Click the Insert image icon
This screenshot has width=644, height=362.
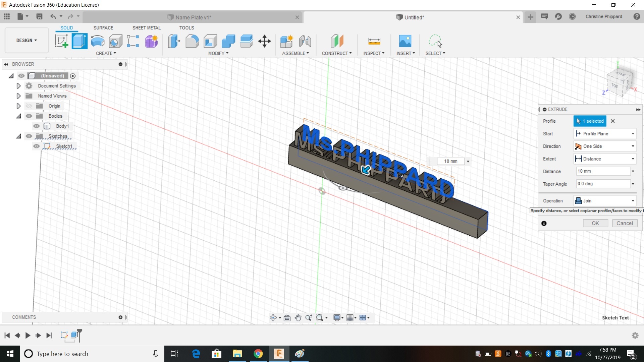[405, 41]
